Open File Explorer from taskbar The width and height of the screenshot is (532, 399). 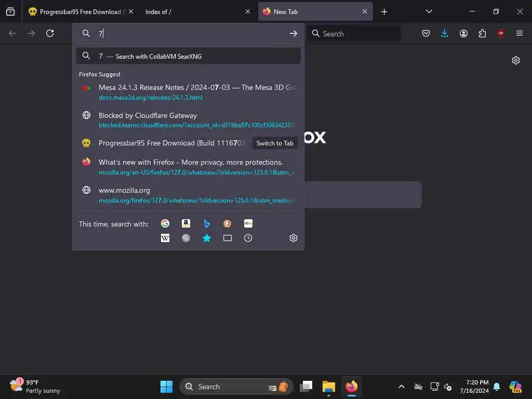(328, 387)
